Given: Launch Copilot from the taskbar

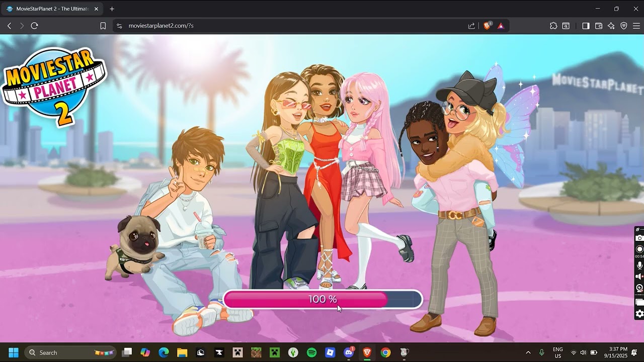Looking at the screenshot, I should pyautogui.click(x=145, y=352).
